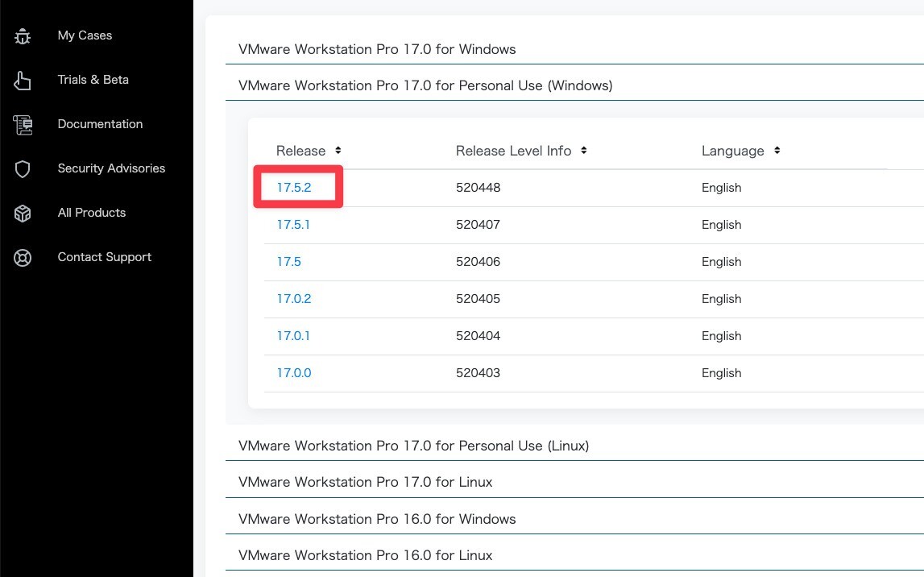Open the 17.5.2 release download page
This screenshot has height=577, width=924.
pyautogui.click(x=295, y=187)
